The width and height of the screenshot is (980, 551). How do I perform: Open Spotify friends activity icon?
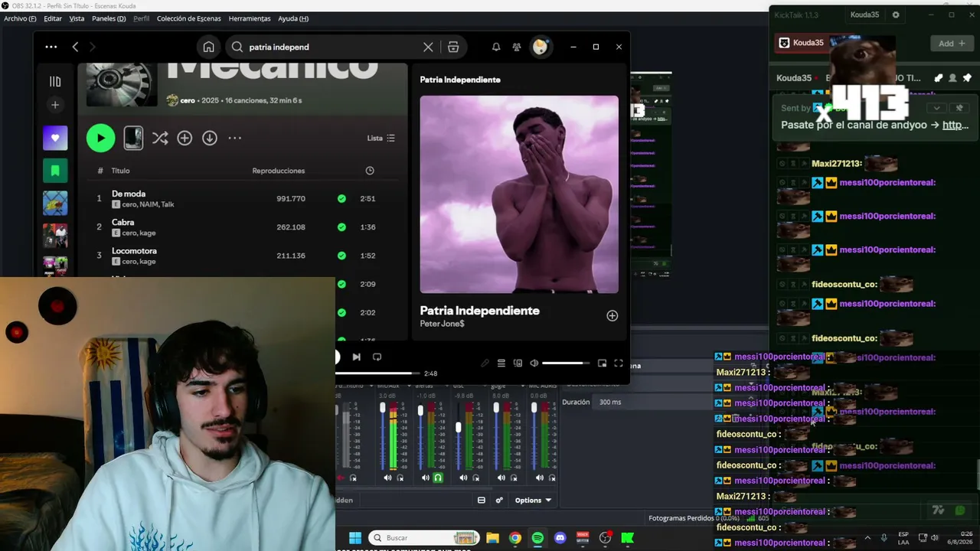click(517, 47)
